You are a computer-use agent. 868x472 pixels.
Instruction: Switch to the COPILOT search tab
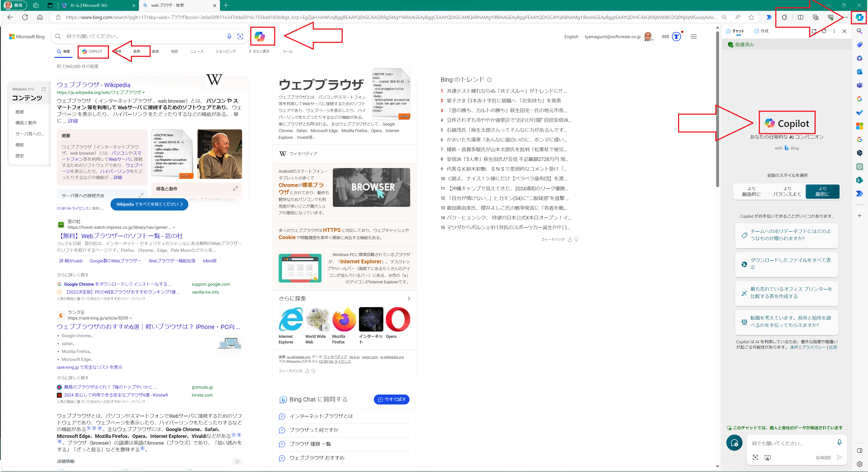[93, 52]
